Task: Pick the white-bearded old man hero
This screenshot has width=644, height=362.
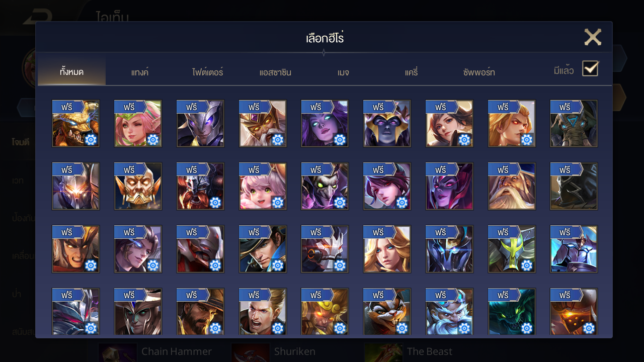Action: click(512, 186)
